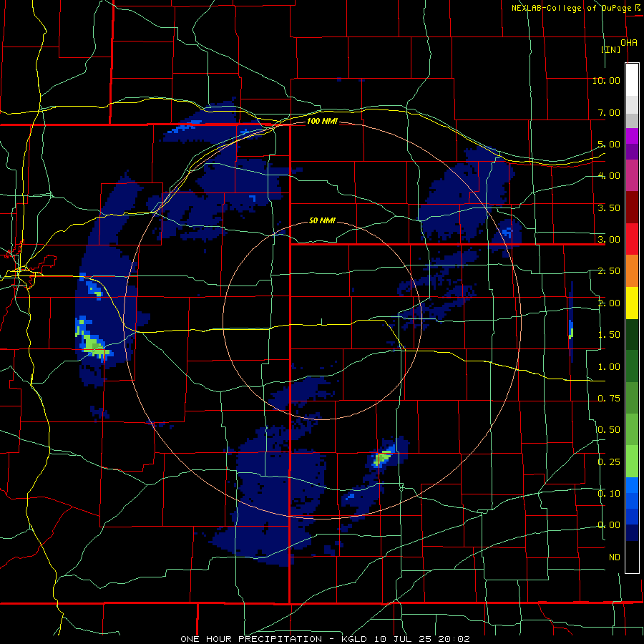Click the 0.00 legend value
Image resolution: width=644 pixels, height=644 pixels.
click(609, 525)
